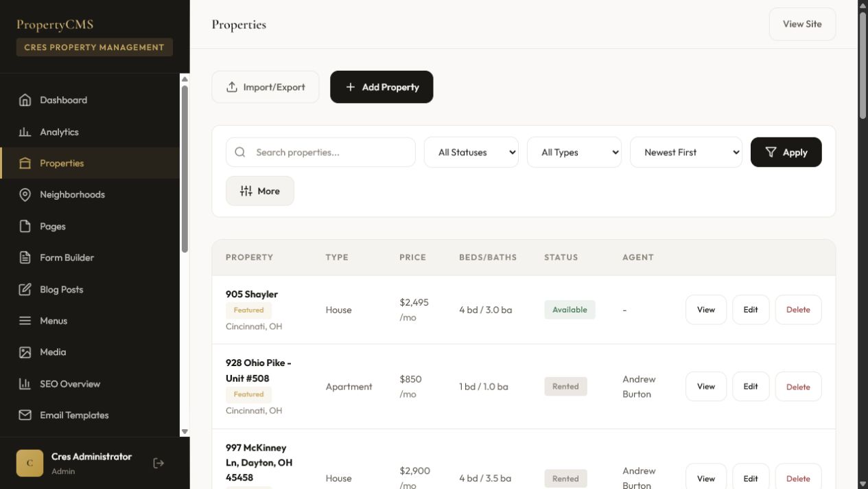
Task: Edit the 928 Ohio Pike Unit #508
Action: pos(751,387)
